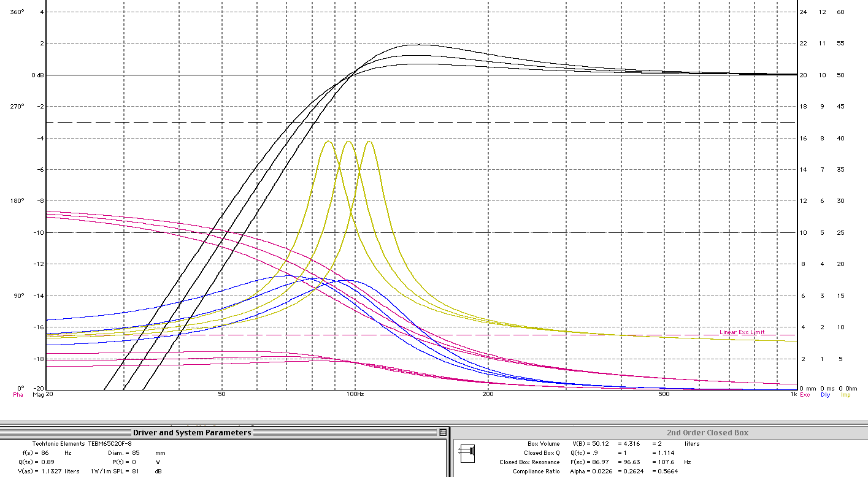Click the 1k frequency axis label
Image resolution: width=868 pixels, height=477 pixels.
[x=793, y=395]
